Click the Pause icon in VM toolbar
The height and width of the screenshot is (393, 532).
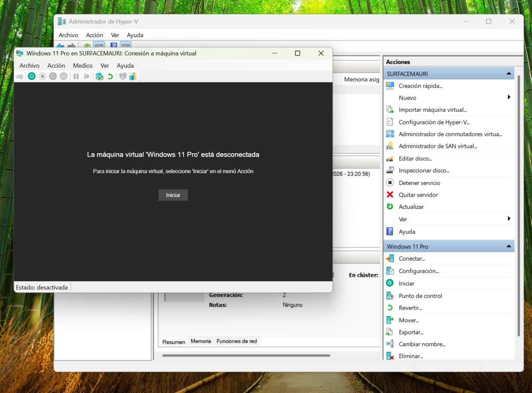pyautogui.click(x=76, y=76)
